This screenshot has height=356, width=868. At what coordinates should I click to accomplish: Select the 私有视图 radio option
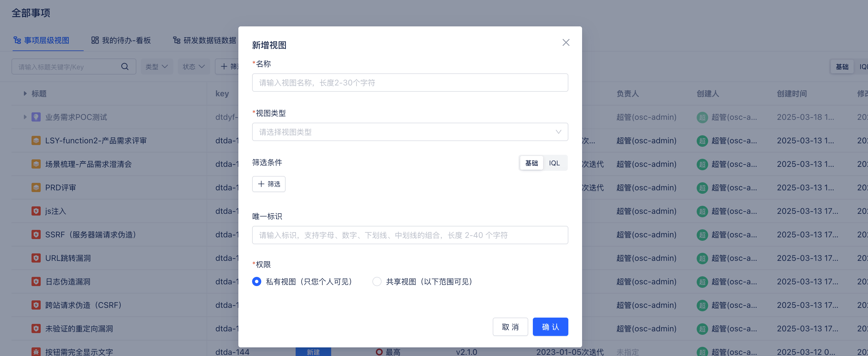(x=256, y=281)
